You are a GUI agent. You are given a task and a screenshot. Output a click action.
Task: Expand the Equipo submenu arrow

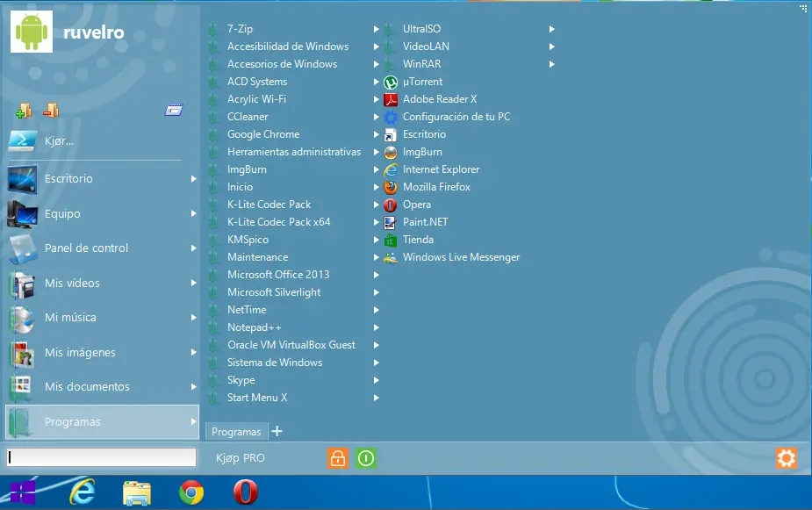193,214
